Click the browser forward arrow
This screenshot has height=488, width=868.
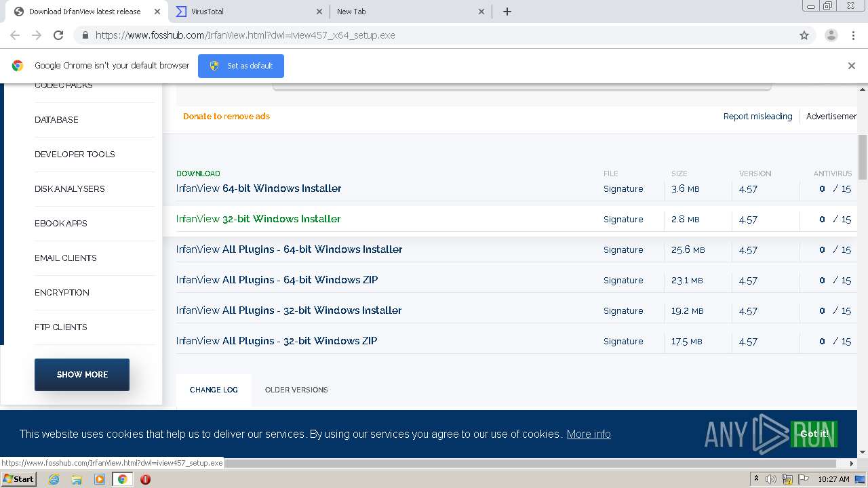click(37, 35)
